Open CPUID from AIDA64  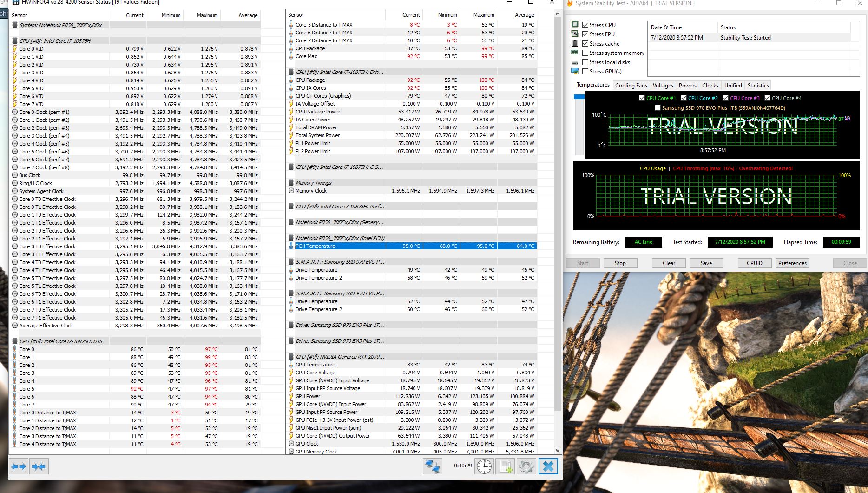755,263
